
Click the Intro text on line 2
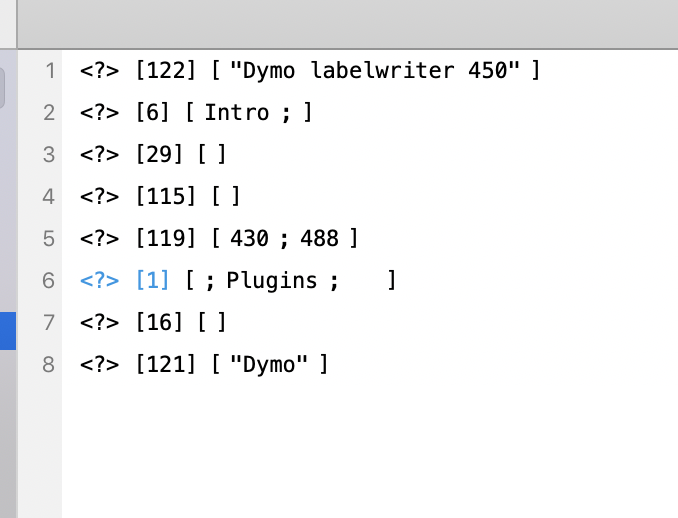pos(237,113)
